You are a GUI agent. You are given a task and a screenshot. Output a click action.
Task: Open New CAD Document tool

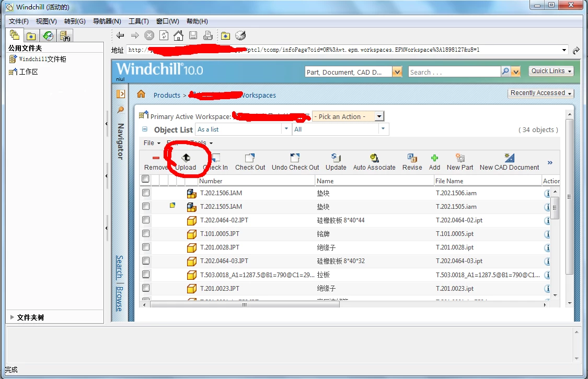click(509, 158)
